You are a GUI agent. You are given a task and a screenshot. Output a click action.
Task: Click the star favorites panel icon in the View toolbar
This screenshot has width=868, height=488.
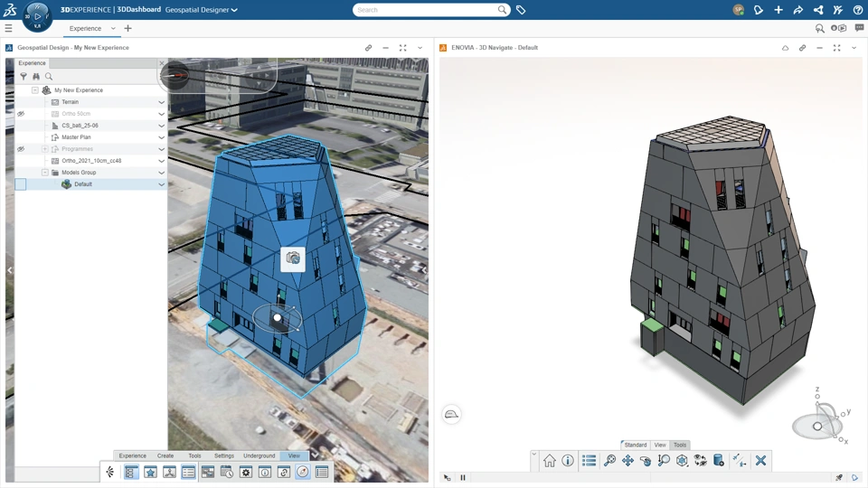coord(150,472)
